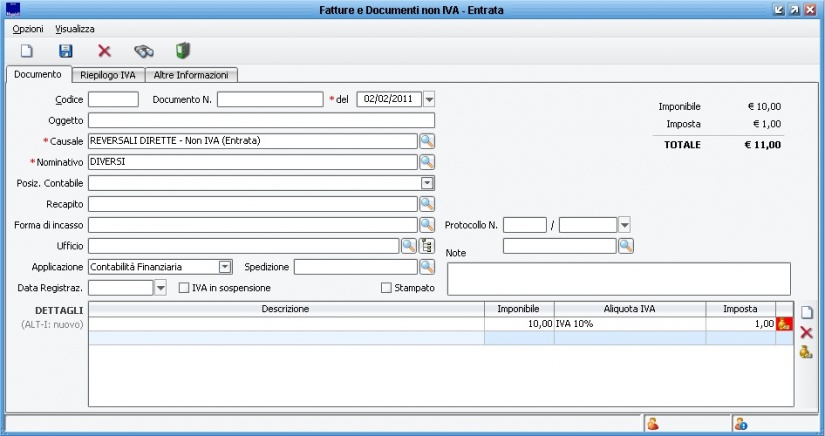The width and height of the screenshot is (825, 436).
Task: Open the Opzioni menu
Action: pyautogui.click(x=27, y=29)
